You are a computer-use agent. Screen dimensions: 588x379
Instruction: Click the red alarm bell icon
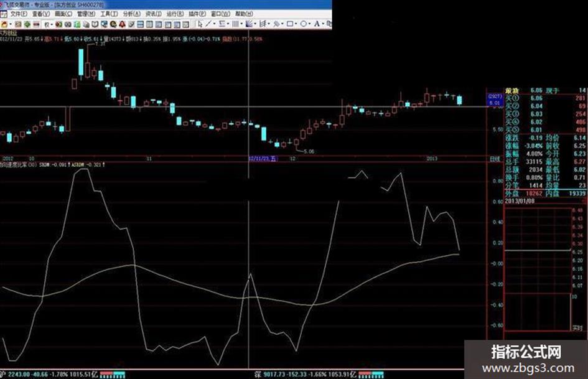(122, 24)
